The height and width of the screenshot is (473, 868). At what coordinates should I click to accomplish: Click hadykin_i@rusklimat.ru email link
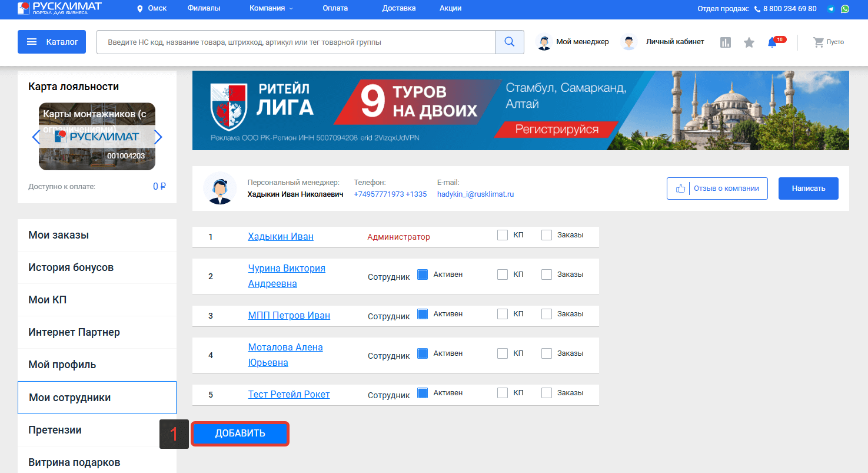(x=475, y=194)
